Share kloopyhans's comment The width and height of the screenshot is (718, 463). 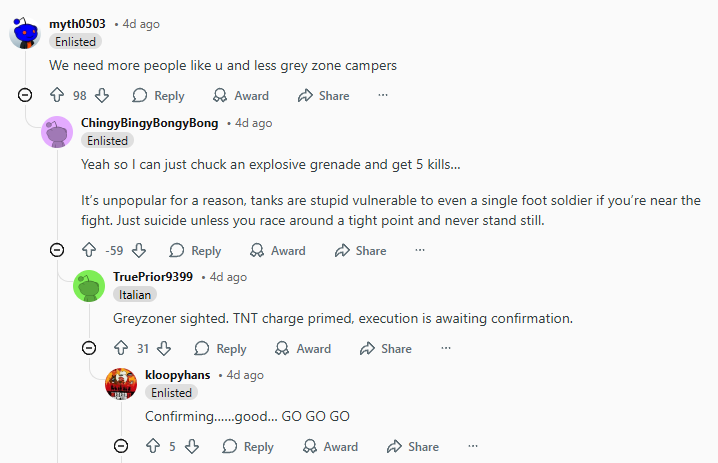point(412,447)
